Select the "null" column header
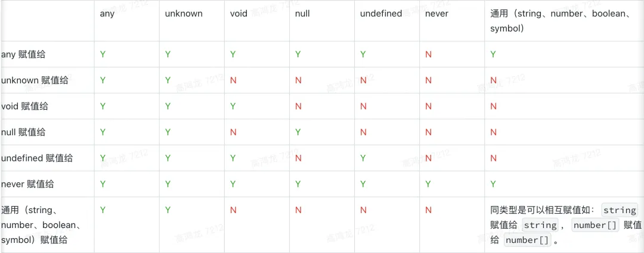 [x=302, y=14]
